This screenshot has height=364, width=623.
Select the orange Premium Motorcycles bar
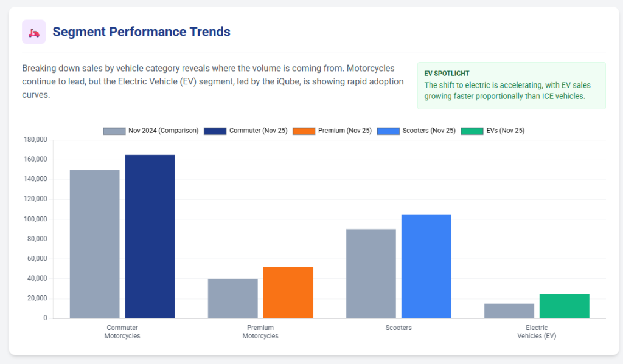click(288, 292)
